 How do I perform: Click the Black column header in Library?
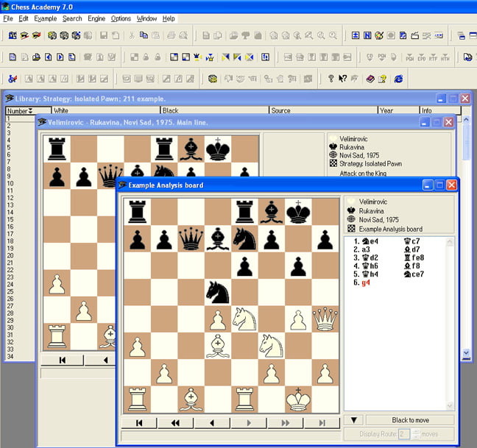point(215,110)
